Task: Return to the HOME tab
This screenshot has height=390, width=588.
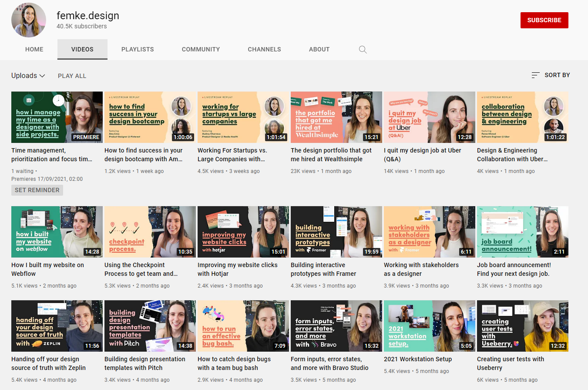Action: click(34, 49)
